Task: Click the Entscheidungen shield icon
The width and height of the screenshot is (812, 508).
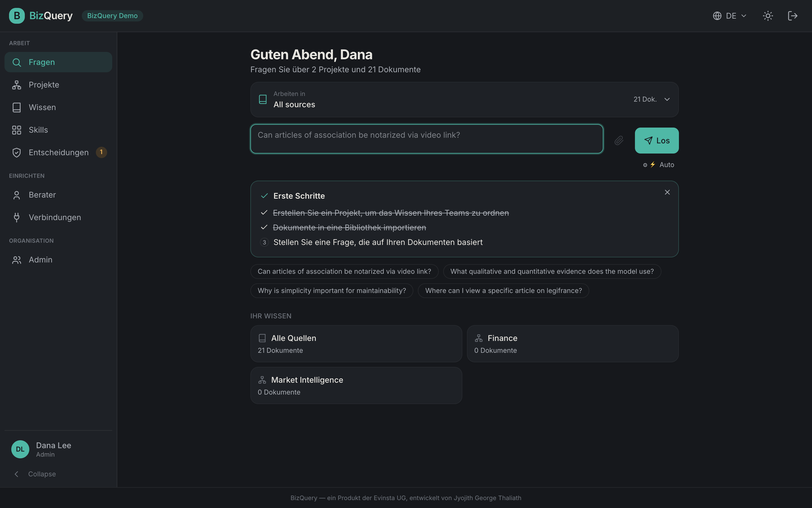Action: click(16, 152)
